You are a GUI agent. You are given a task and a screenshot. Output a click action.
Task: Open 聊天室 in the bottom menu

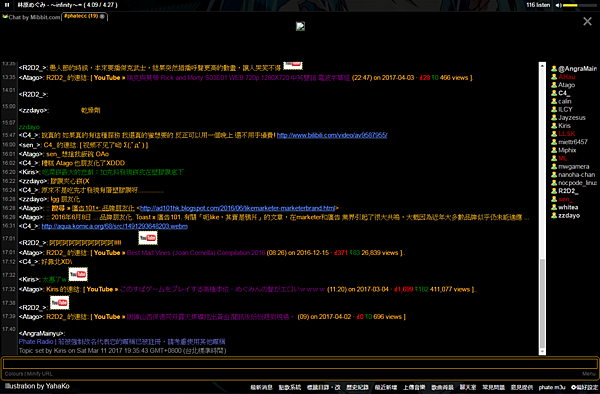468,387
